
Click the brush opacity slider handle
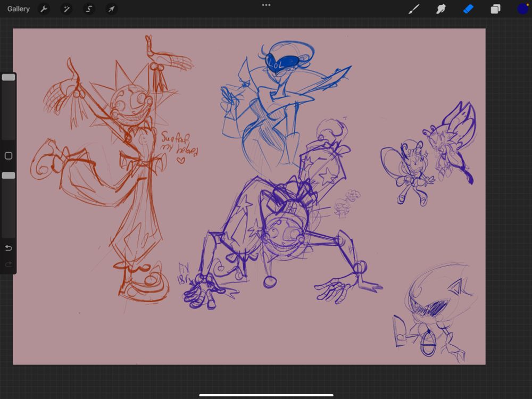point(9,176)
